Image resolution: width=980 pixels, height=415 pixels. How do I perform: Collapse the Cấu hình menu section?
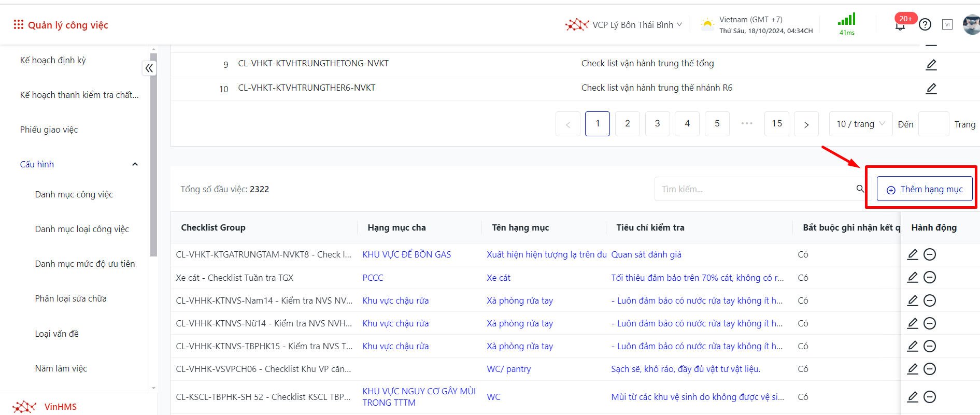135,164
